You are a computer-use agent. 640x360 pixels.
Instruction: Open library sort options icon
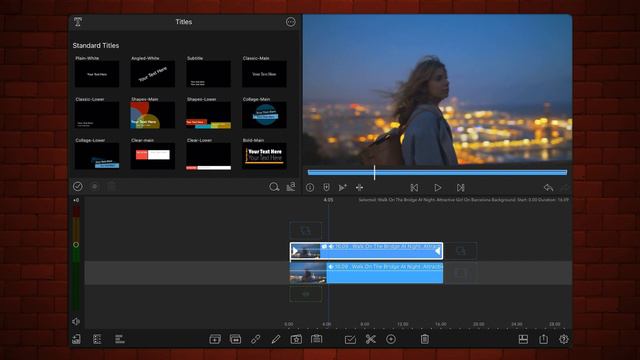[x=291, y=187]
